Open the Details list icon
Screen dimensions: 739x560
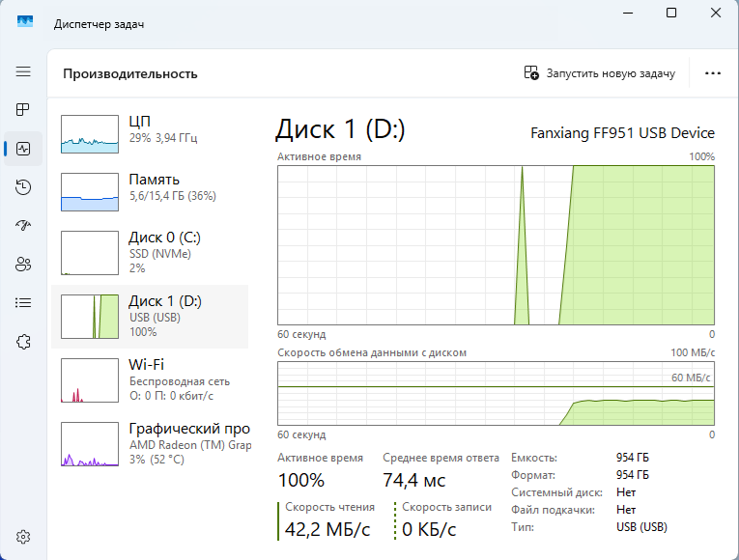pos(23,302)
